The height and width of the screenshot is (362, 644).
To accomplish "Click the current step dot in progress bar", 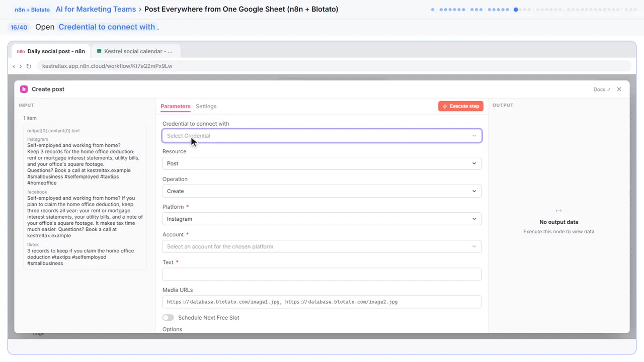I will pyautogui.click(x=516, y=10).
